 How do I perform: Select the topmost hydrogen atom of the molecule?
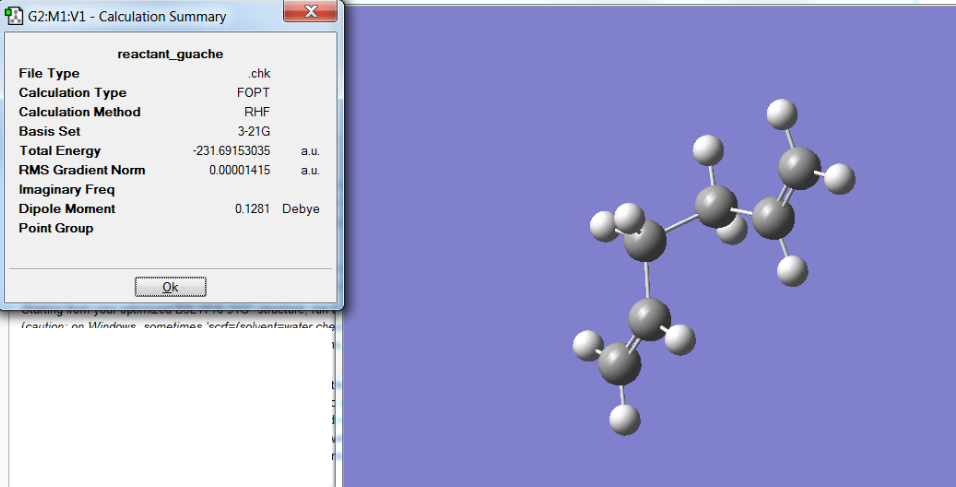(782, 114)
